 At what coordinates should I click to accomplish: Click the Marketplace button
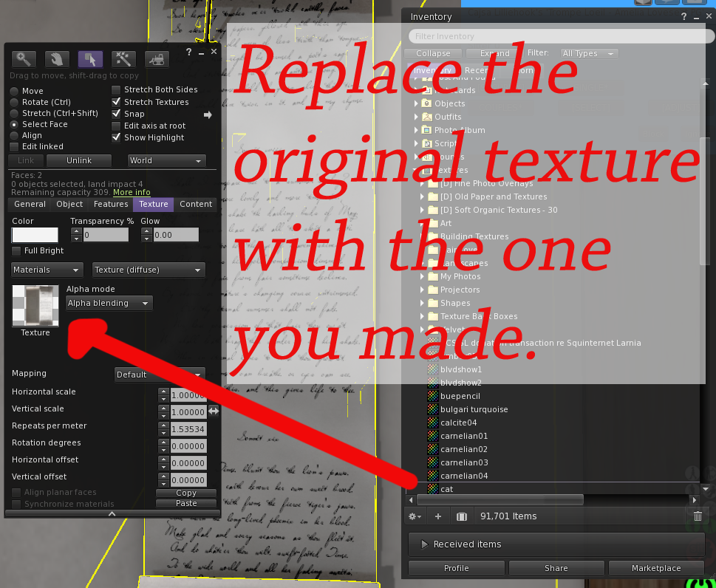[655, 568]
